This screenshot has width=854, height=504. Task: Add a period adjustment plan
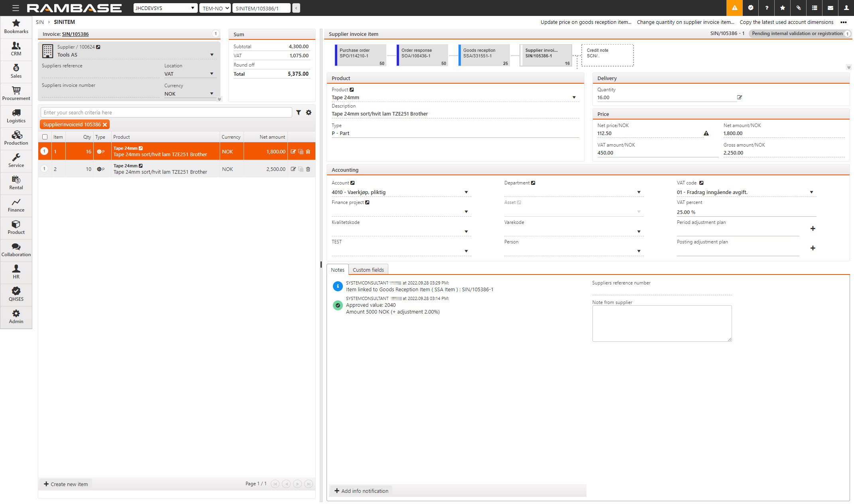813,229
